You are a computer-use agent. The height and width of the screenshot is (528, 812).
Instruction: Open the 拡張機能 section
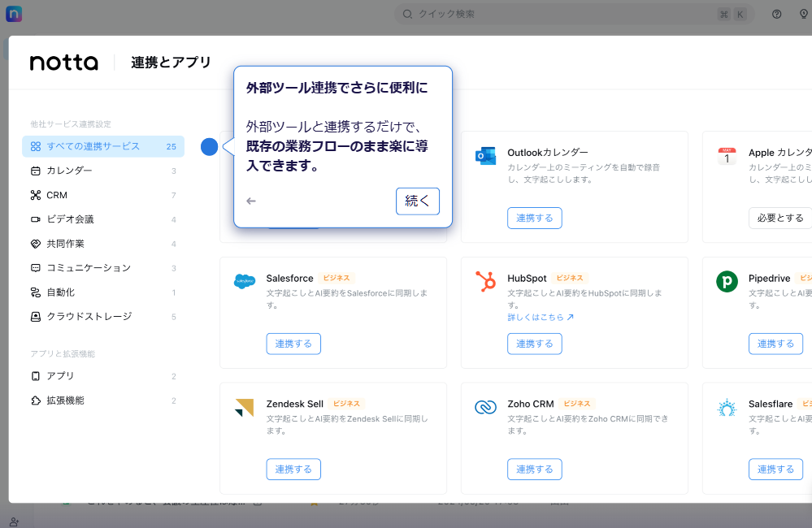[x=103, y=400]
